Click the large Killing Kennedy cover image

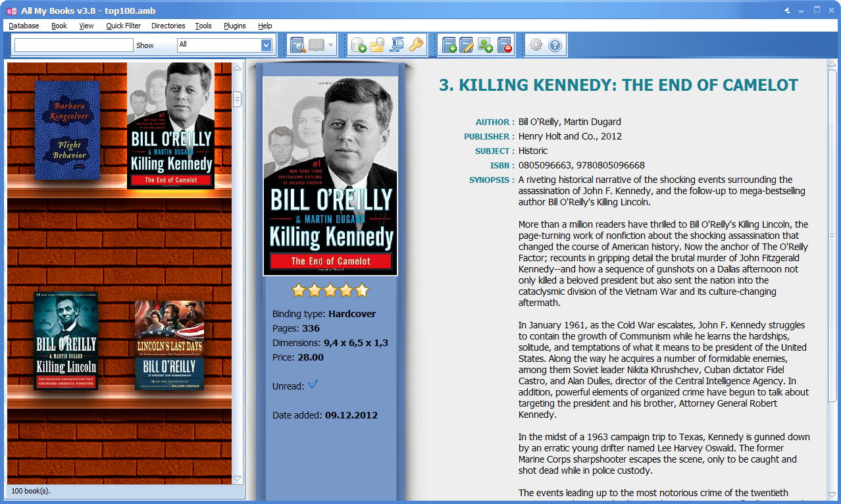[330, 176]
